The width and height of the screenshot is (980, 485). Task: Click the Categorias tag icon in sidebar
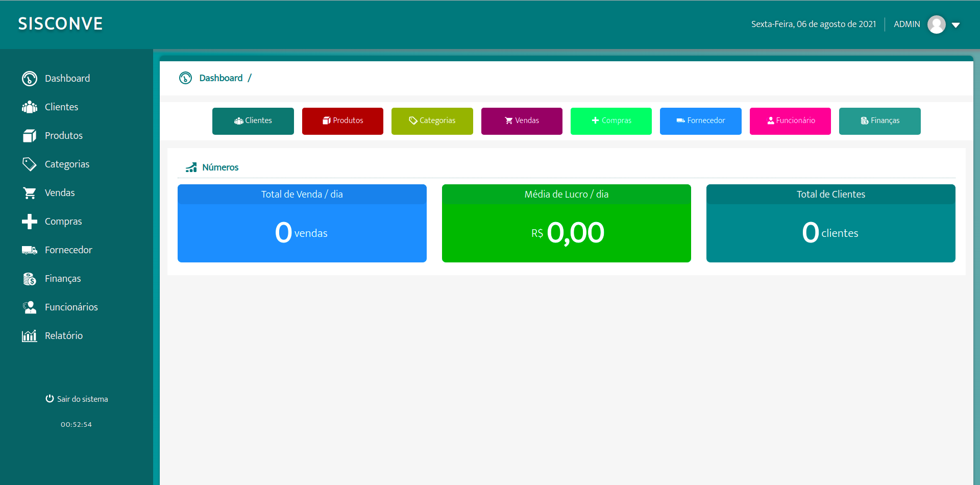(x=30, y=164)
